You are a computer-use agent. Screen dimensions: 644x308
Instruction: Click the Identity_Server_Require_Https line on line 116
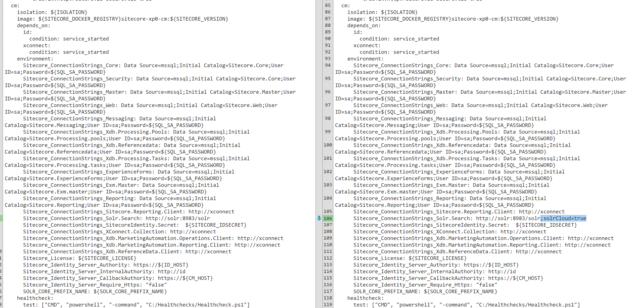pos(425,285)
